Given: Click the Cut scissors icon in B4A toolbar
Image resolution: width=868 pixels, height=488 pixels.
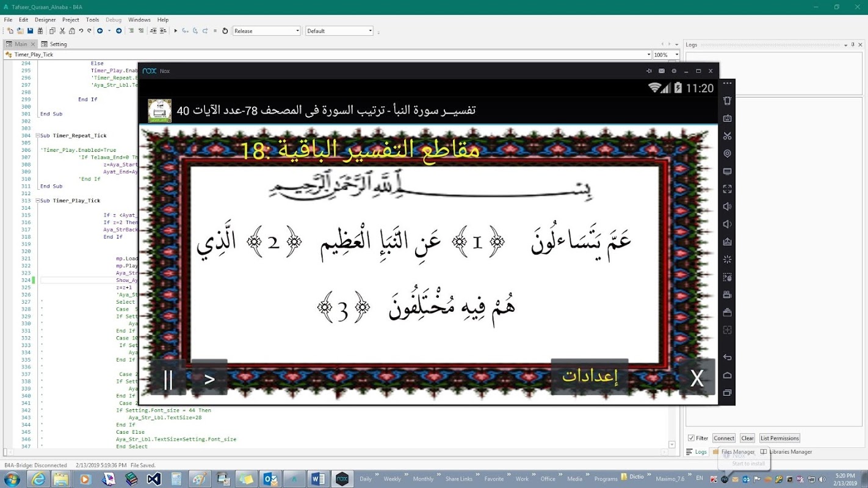Looking at the screenshot, I should (x=62, y=30).
